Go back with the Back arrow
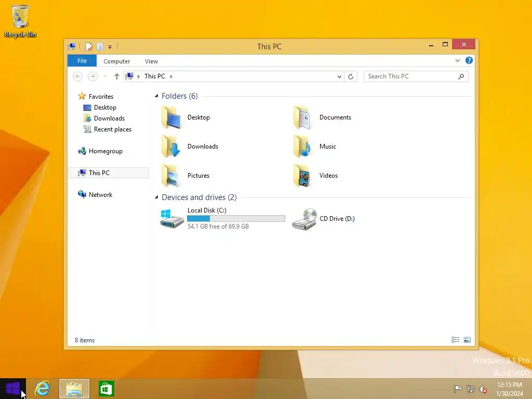532x399 pixels. pos(78,76)
